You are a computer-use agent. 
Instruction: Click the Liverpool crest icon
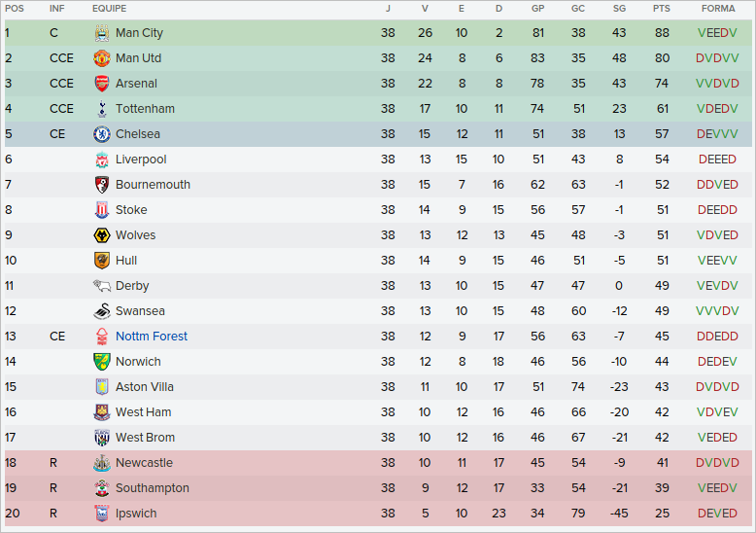pyautogui.click(x=102, y=160)
